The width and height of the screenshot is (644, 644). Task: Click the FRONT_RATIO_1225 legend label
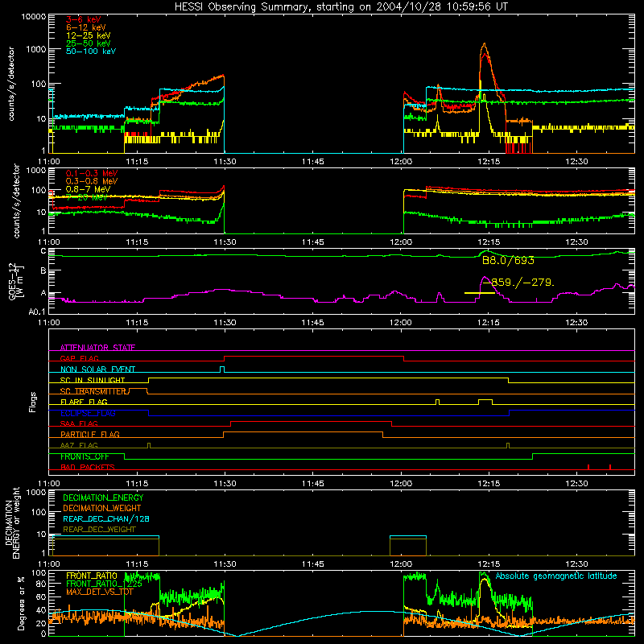[104, 584]
